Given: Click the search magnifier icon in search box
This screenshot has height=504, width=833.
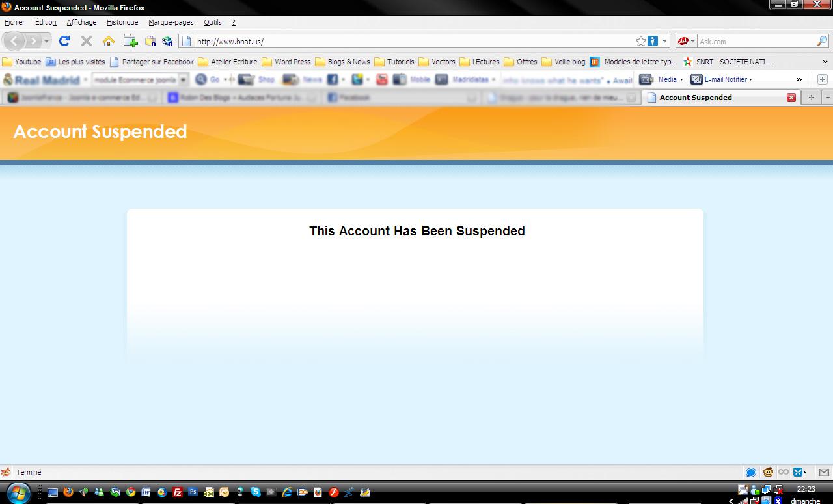Looking at the screenshot, I should click(x=821, y=41).
